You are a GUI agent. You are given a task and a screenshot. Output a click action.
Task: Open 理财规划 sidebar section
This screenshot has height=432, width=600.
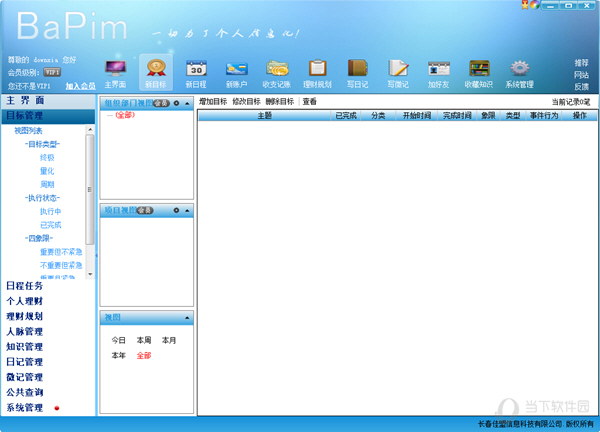click(24, 316)
